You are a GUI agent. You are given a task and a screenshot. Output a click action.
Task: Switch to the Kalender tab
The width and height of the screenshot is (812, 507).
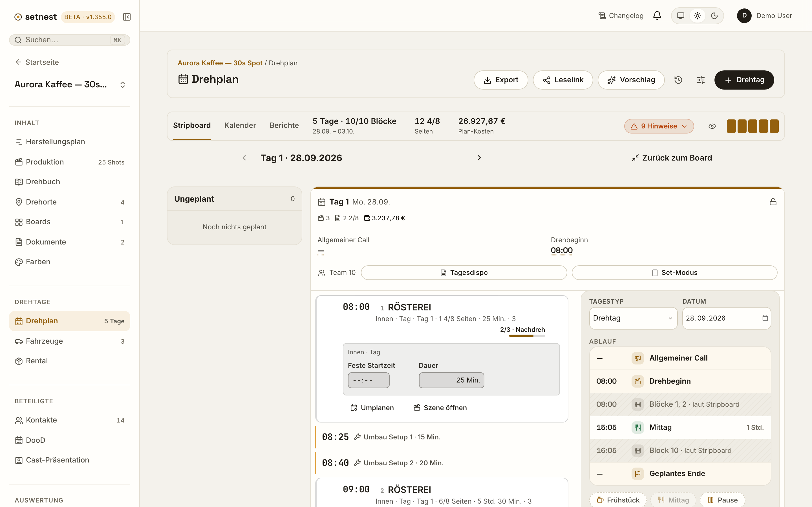(240, 125)
